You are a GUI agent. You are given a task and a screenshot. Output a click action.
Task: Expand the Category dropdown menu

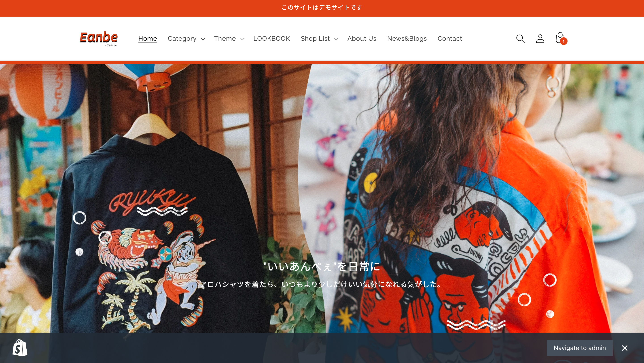186,38
